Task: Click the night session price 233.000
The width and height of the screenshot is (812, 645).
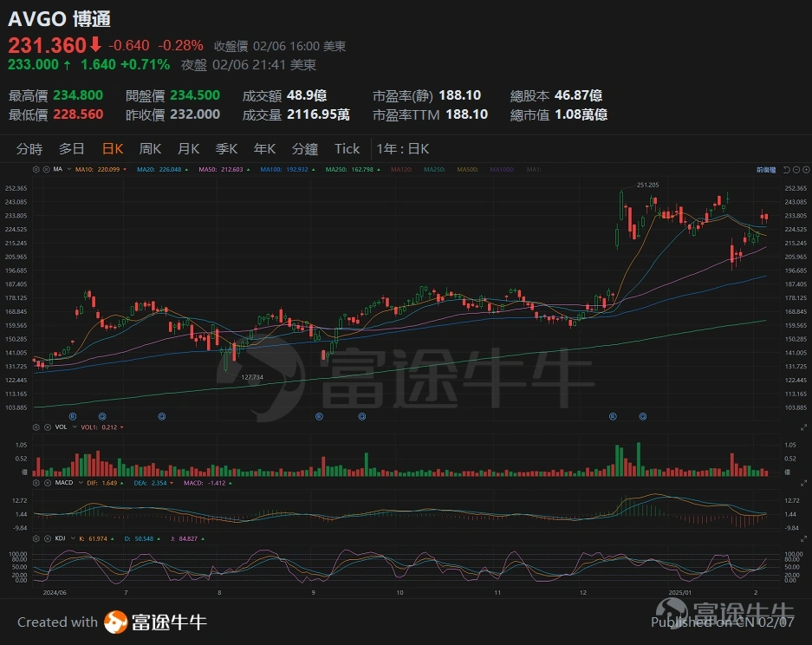Action: click(33, 65)
